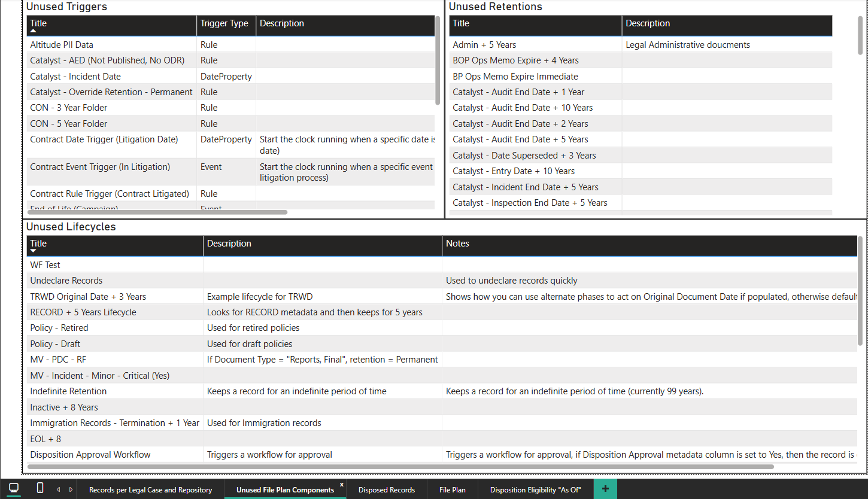Screen dimensions: 868x499
Task: Sort Unused Retentions by Description header
Action: [x=648, y=24]
